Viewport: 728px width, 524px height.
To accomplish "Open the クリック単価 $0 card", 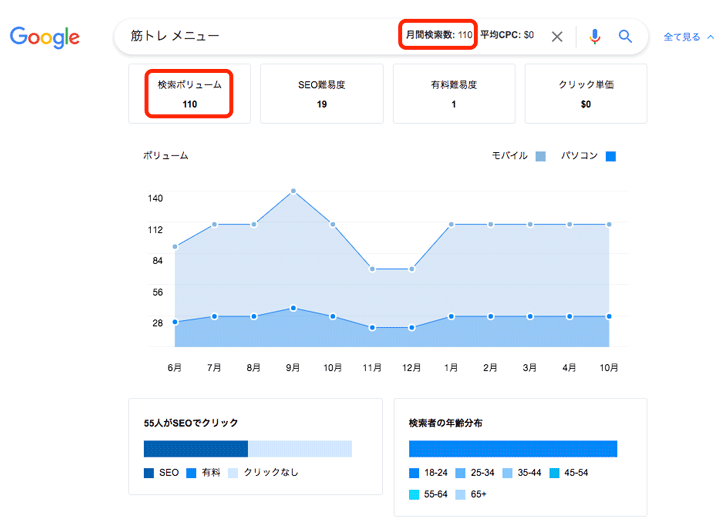I will coord(586,94).
